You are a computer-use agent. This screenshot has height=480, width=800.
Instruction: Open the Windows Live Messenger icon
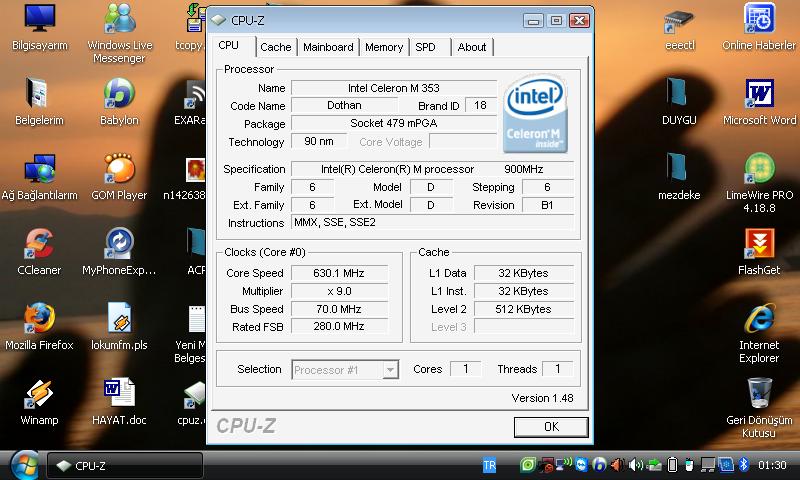pos(119,19)
